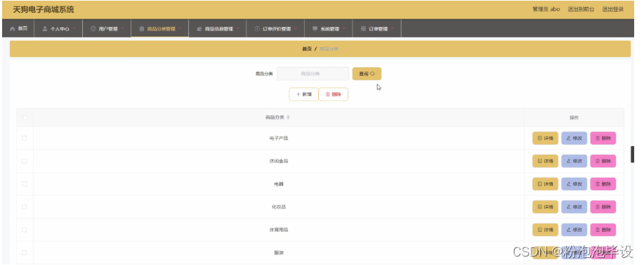Image resolution: width=644 pixels, height=265 pixels.
Task: Sort by the 商品分类 column arrows
Action: (288, 117)
